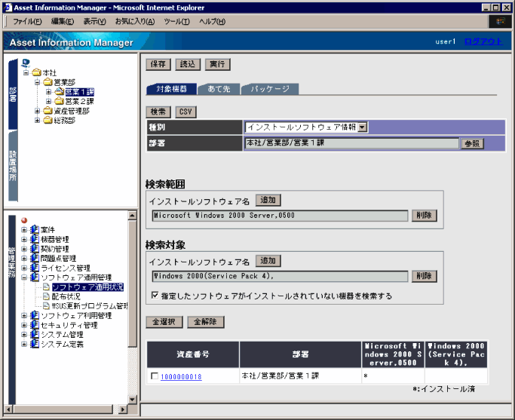
Task: Expand the 資産管理部 tree node
Action: click(x=37, y=111)
